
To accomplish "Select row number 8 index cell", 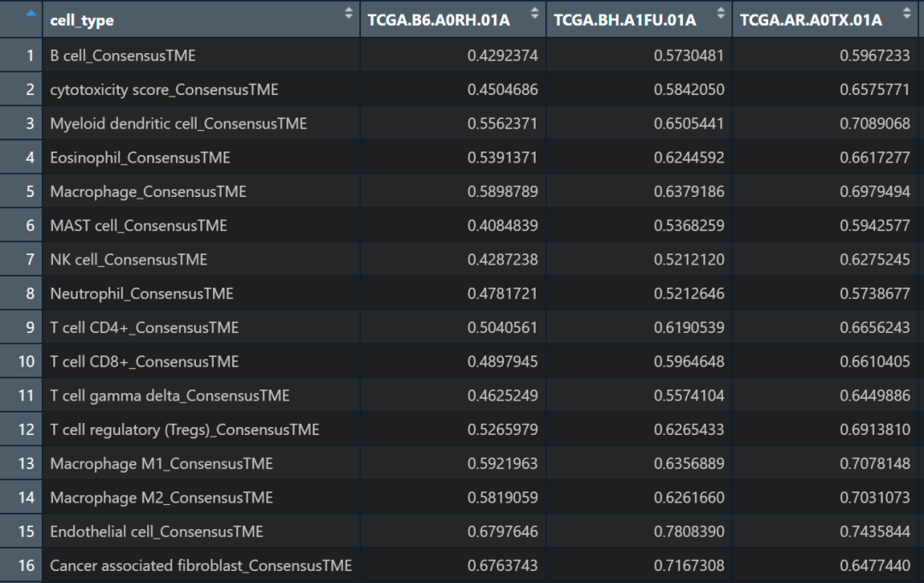I will pyautogui.click(x=21, y=294).
